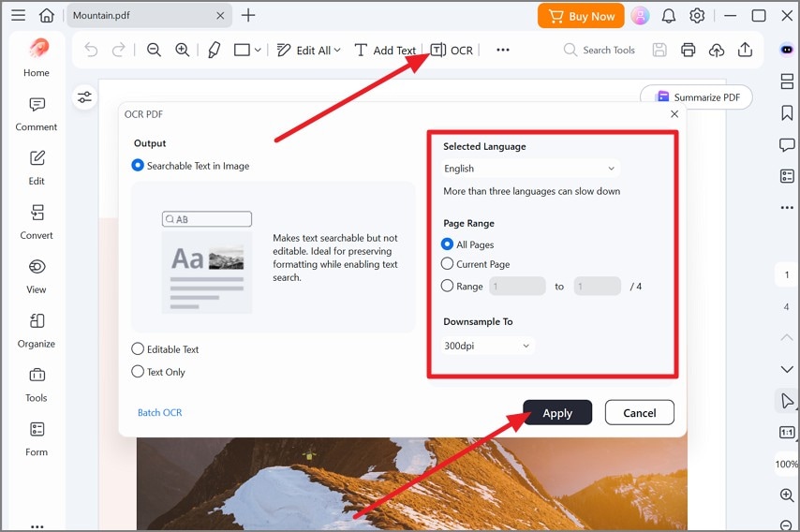Screen dimensions: 800x532
Task: Click the Cancel button
Action: tap(639, 413)
